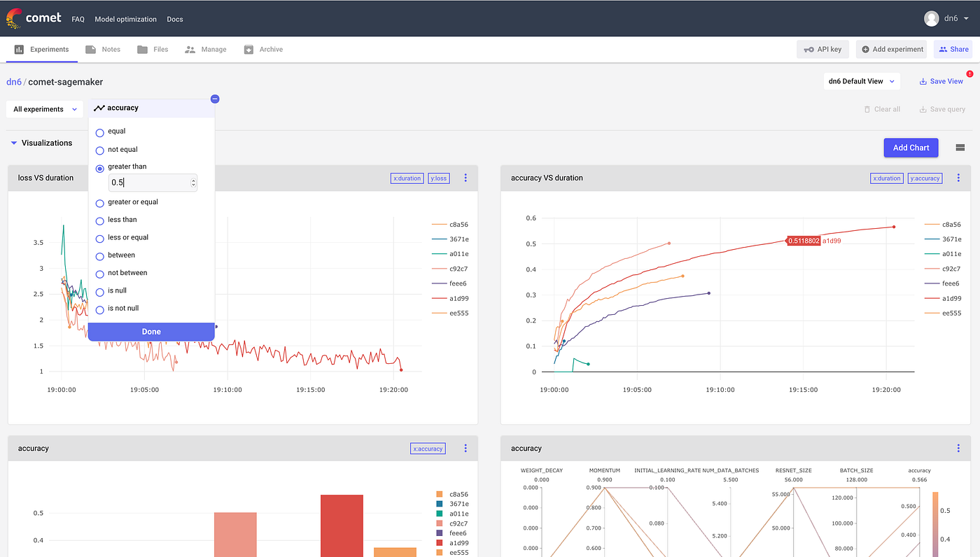Remove the accuracy filter via minus icon
980x557 pixels.
click(x=215, y=99)
